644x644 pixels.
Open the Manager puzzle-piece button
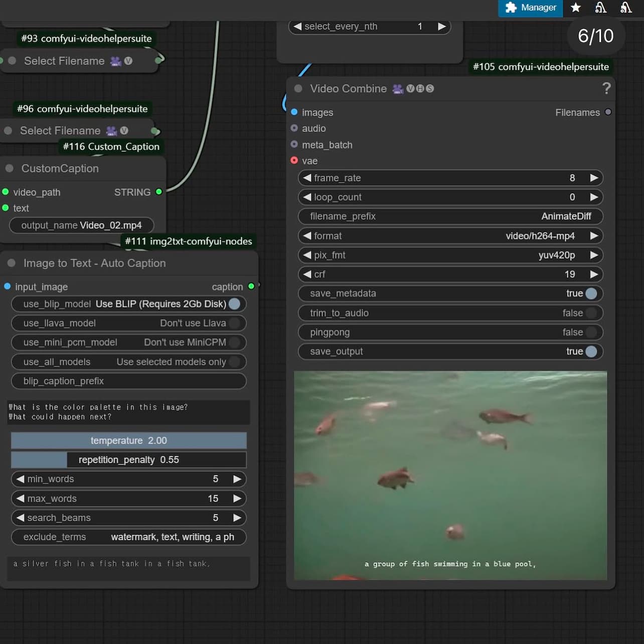[x=530, y=8]
